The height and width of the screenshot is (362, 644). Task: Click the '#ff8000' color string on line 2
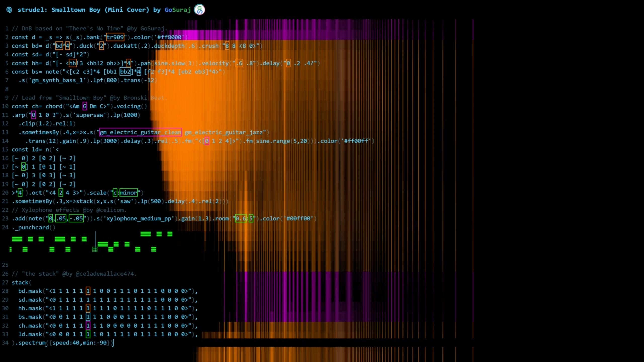tap(169, 37)
